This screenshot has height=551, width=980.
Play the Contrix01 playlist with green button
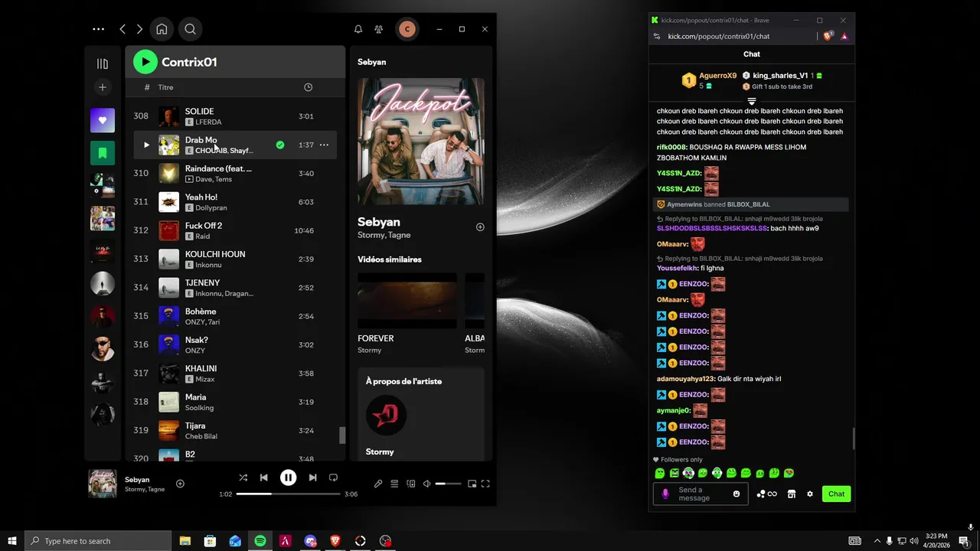click(x=145, y=62)
